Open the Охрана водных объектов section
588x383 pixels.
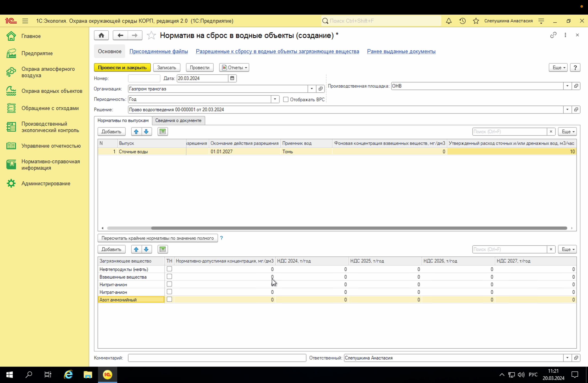(44, 91)
